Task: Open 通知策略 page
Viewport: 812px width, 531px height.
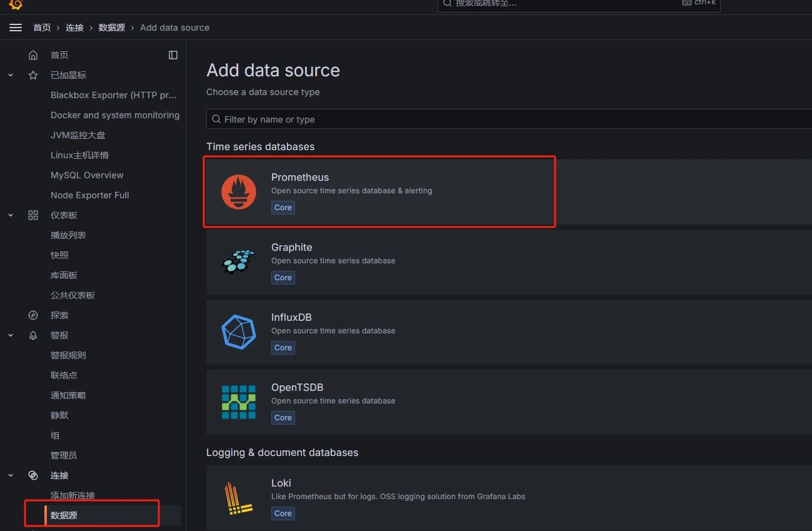Action: coord(68,395)
